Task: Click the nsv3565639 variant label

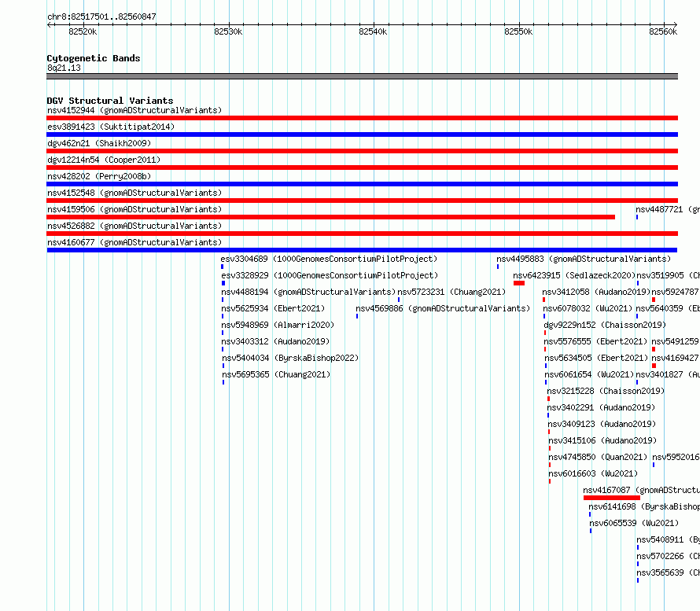Action: tap(669, 572)
